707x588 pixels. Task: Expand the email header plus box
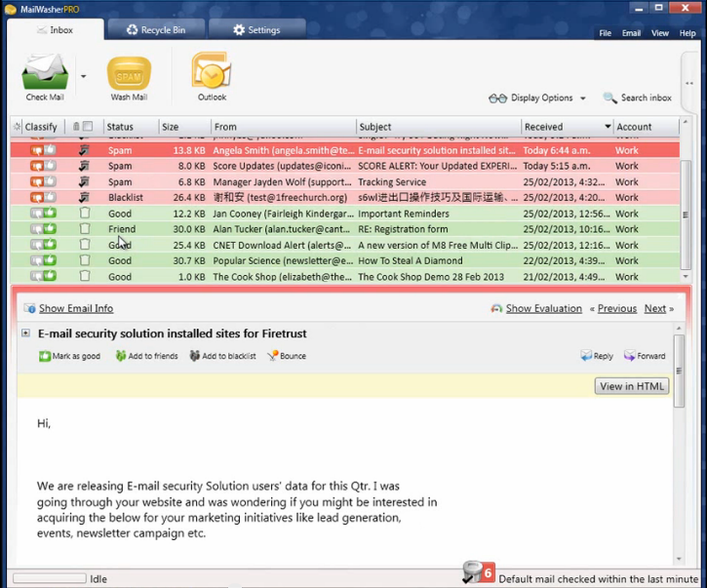pyautogui.click(x=26, y=333)
